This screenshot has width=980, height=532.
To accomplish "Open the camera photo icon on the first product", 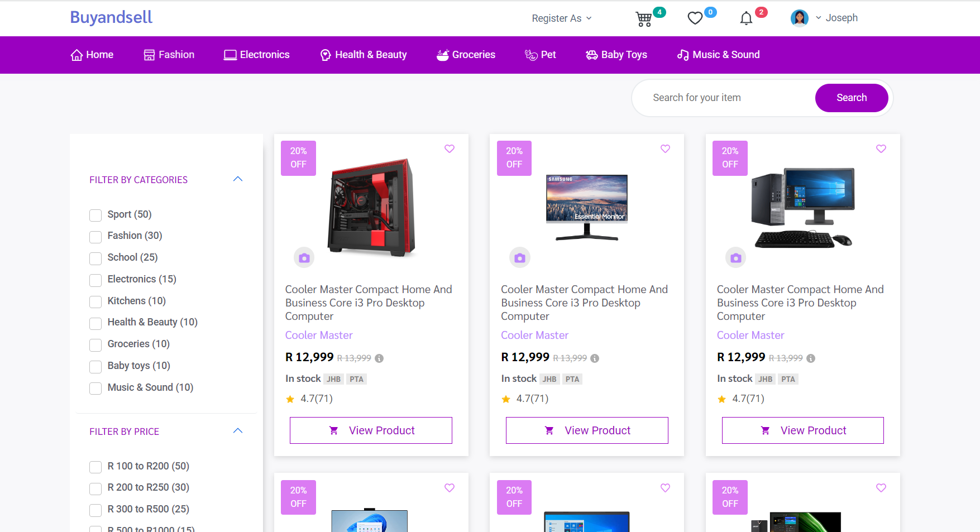I will pyautogui.click(x=304, y=257).
